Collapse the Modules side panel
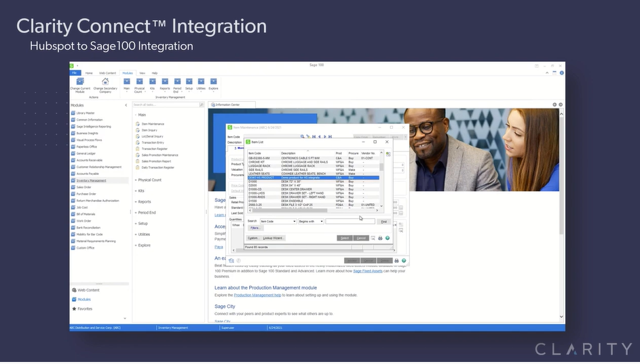This screenshot has height=364, width=640. pyautogui.click(x=126, y=105)
